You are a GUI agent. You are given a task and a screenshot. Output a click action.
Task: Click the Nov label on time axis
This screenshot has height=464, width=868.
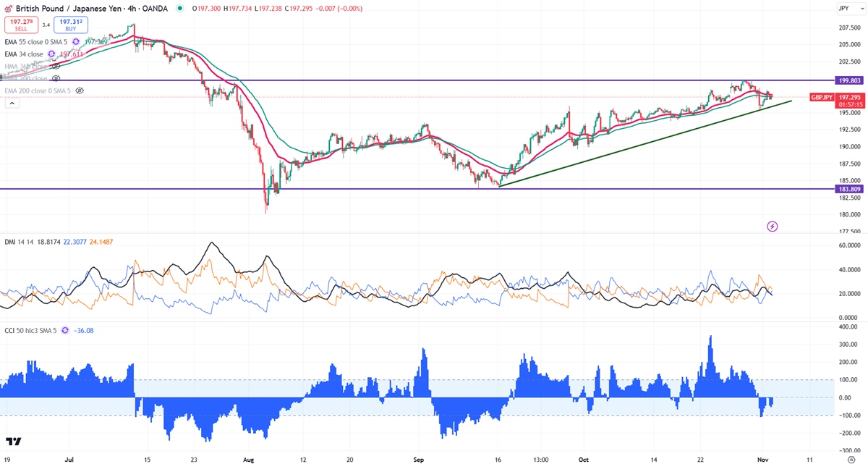762,460
